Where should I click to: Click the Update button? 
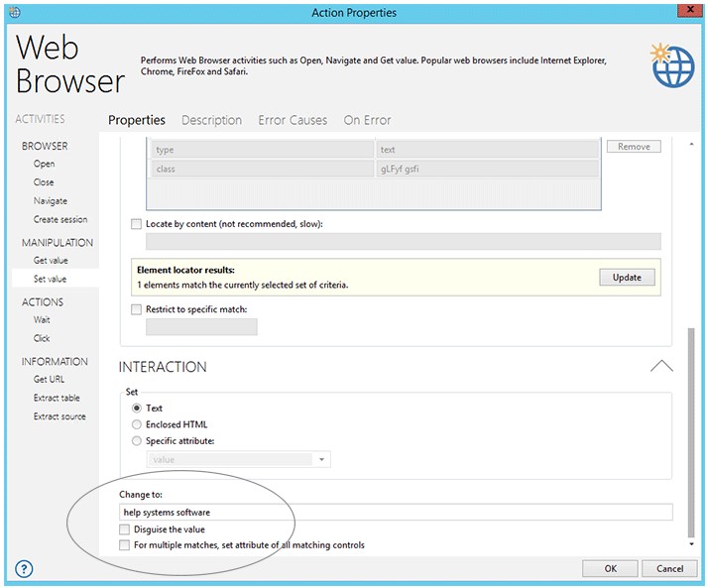pyautogui.click(x=627, y=278)
